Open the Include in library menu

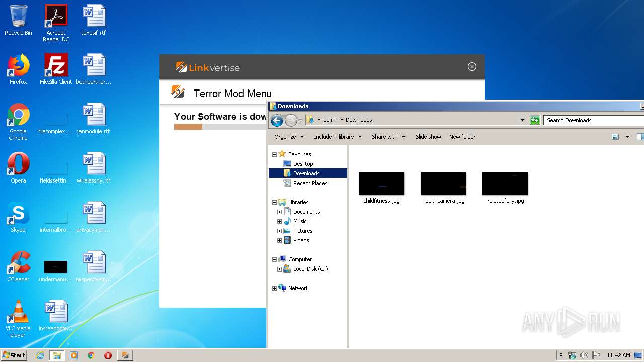[x=338, y=137]
